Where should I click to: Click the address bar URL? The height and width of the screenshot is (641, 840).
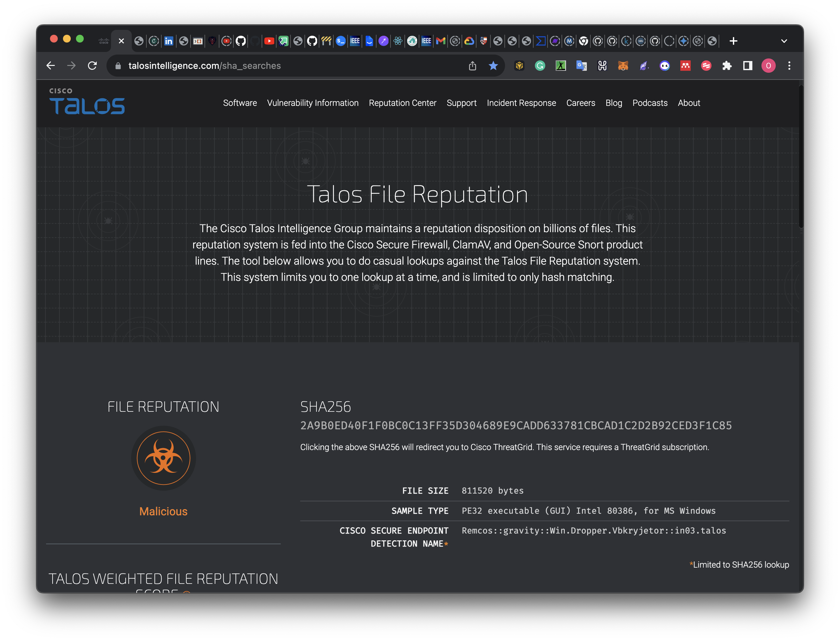[x=204, y=66]
